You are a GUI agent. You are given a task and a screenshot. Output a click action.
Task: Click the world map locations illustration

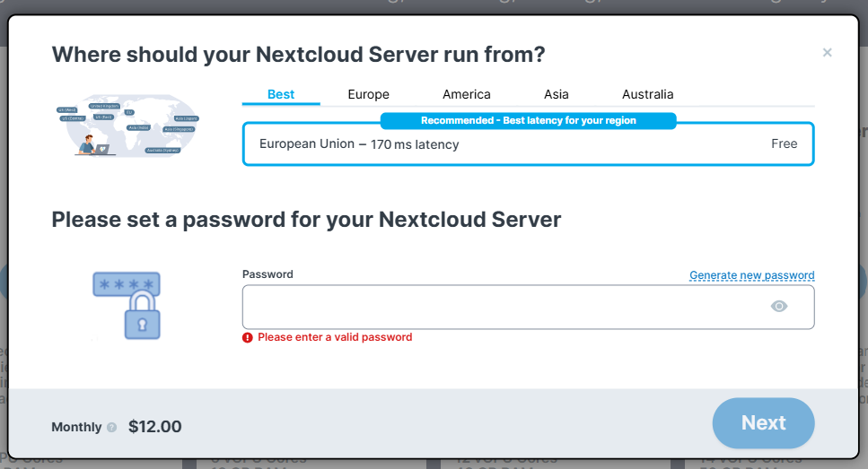pyautogui.click(x=127, y=126)
